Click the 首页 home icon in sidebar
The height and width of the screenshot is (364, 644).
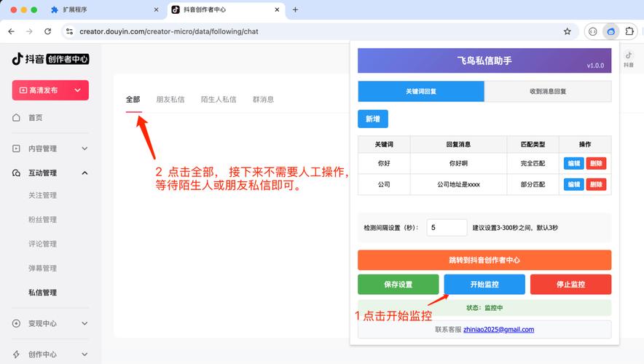[x=17, y=118]
